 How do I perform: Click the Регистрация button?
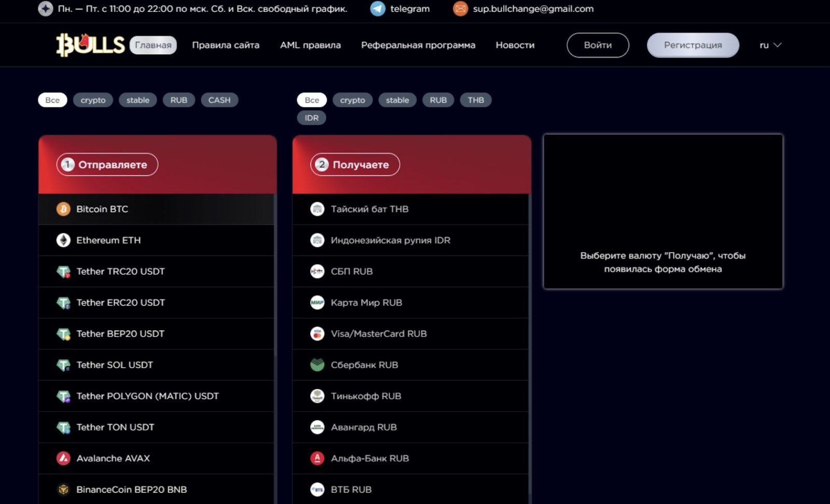[693, 45]
